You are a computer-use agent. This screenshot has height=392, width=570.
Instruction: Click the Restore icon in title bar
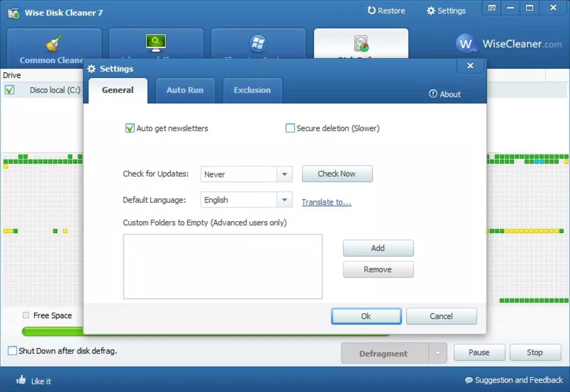(371, 11)
